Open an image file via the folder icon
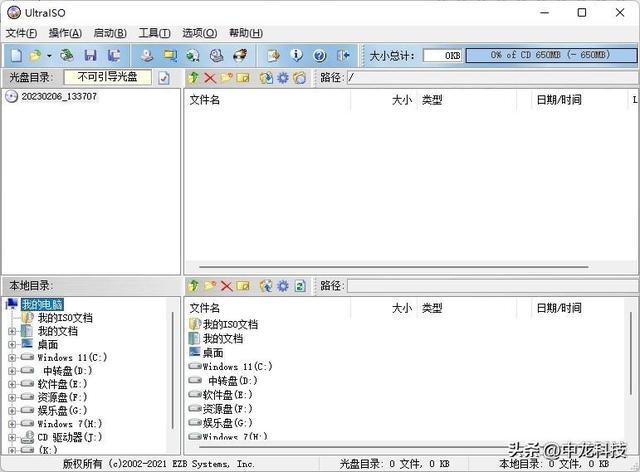 [36, 55]
